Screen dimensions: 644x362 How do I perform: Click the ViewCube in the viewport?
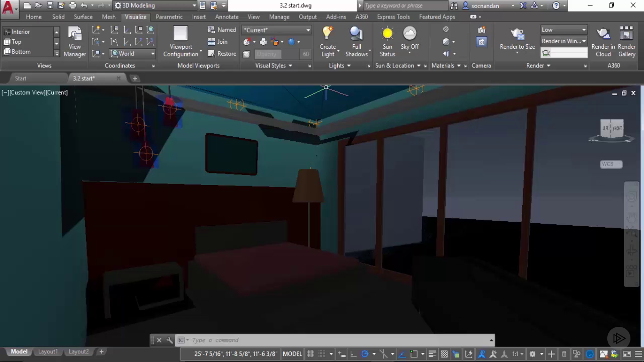tap(612, 128)
